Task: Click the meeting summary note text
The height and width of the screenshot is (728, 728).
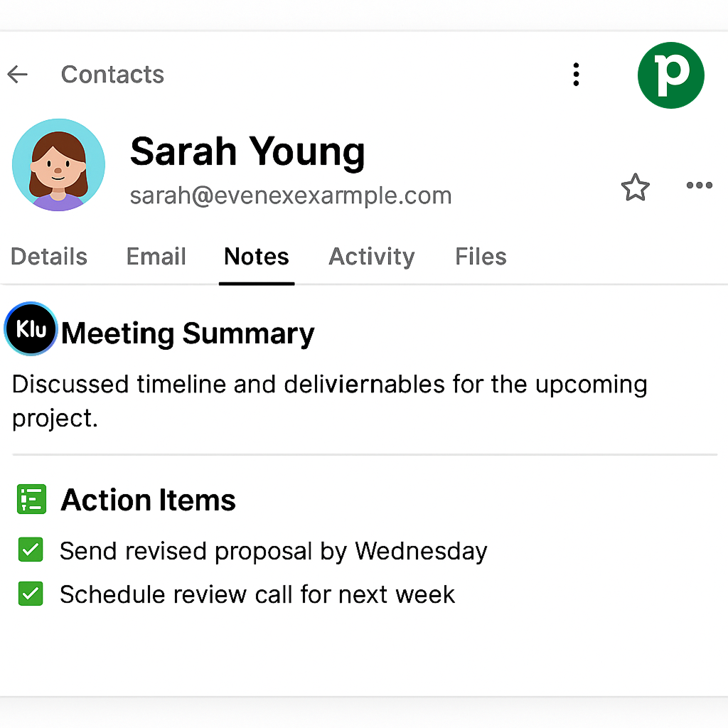Action: [x=329, y=400]
